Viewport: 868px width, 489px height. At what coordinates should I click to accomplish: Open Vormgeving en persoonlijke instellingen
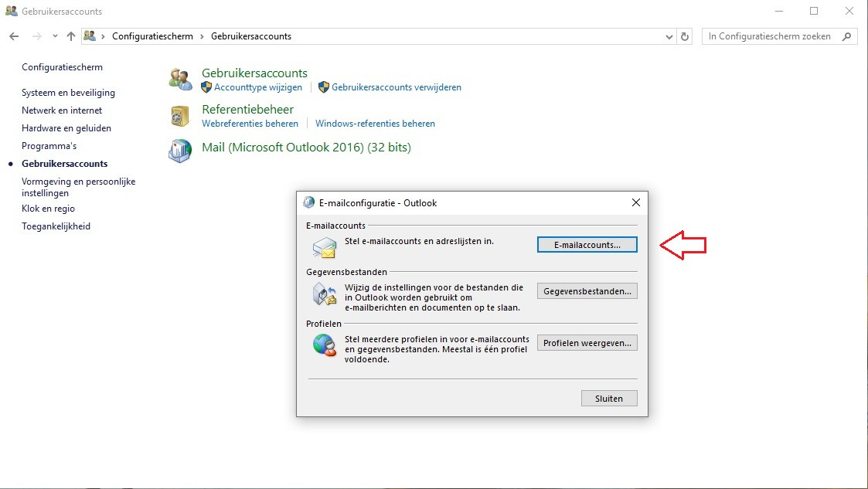(78, 187)
